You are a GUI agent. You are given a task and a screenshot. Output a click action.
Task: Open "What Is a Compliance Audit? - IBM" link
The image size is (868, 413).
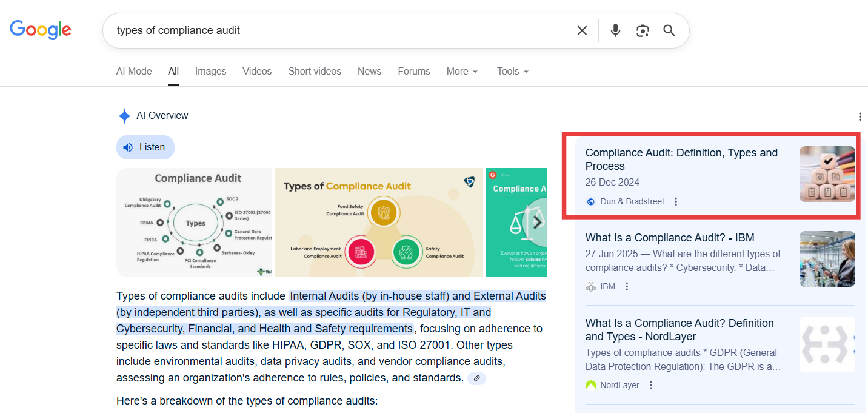tap(670, 238)
